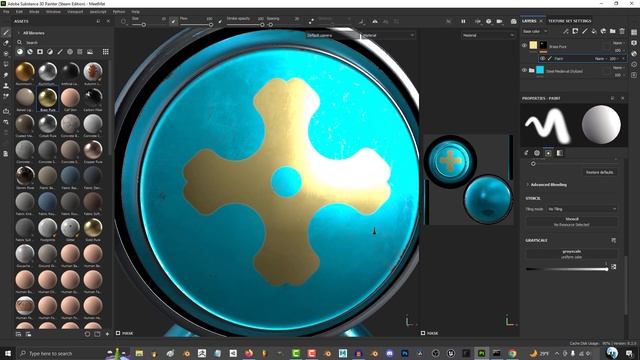Add folder in Layers panel
This screenshot has height=360, width=640.
[x=613, y=31]
